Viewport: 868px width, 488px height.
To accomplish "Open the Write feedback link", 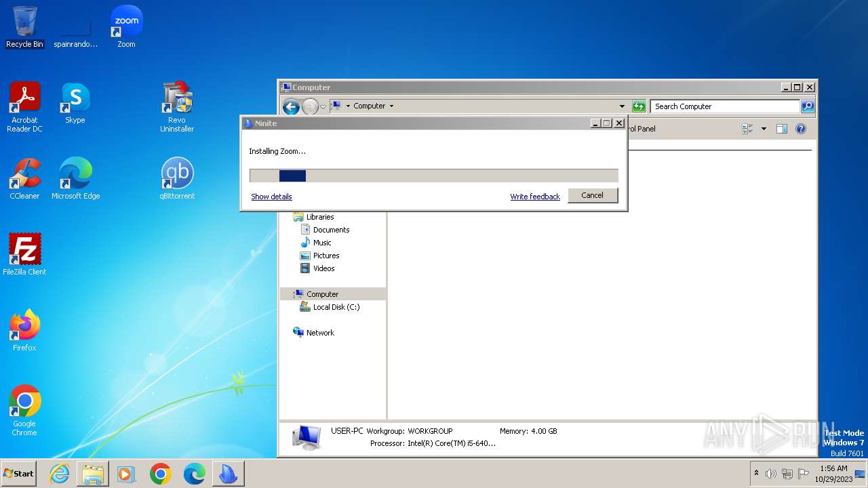I will (x=535, y=197).
